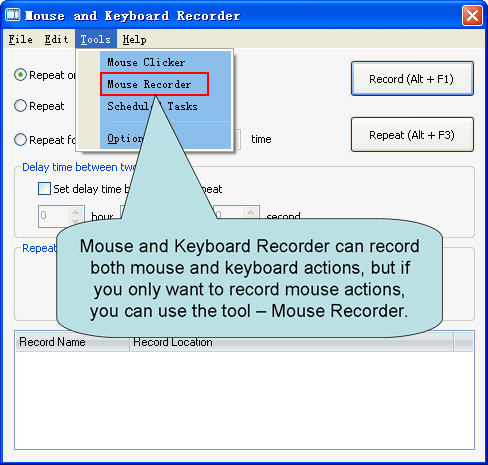Select the Repeat for radio button

tap(20, 140)
